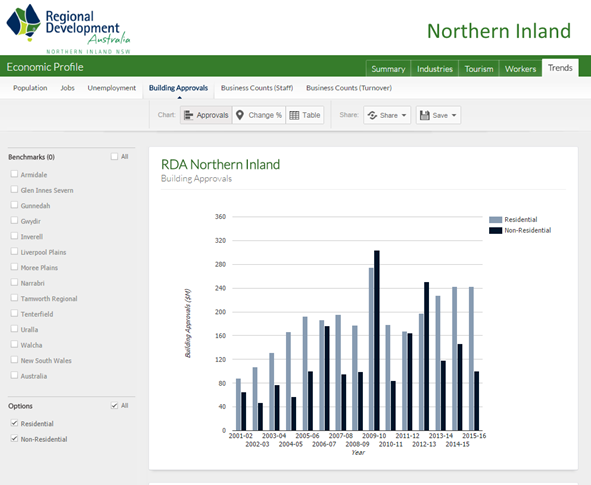The width and height of the screenshot is (591, 485).
Task: Expand the Save dropdown menu
Action: pyautogui.click(x=454, y=115)
